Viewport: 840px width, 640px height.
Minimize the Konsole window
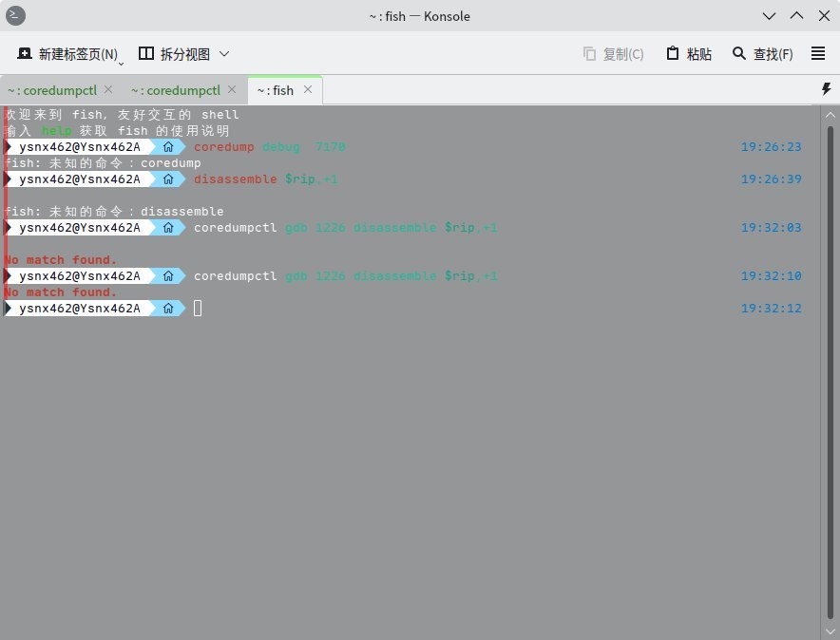[x=769, y=16]
